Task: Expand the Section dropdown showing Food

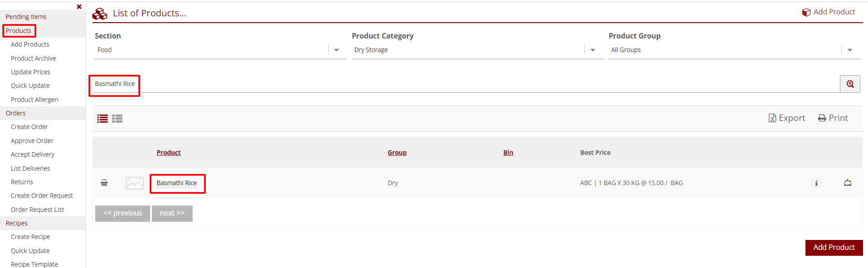Action: (x=336, y=50)
